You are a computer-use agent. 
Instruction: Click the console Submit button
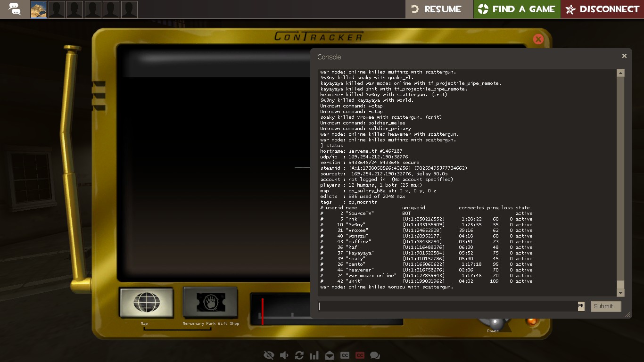606,306
